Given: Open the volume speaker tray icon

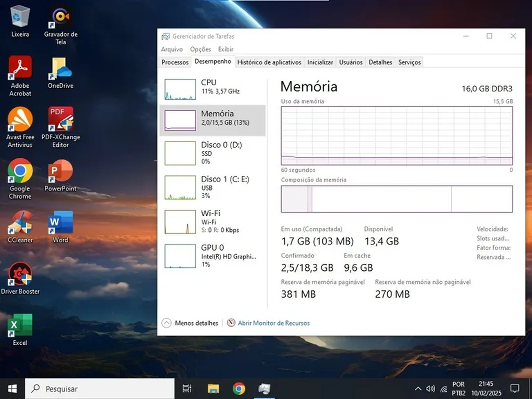Looking at the screenshot, I should [430, 389].
